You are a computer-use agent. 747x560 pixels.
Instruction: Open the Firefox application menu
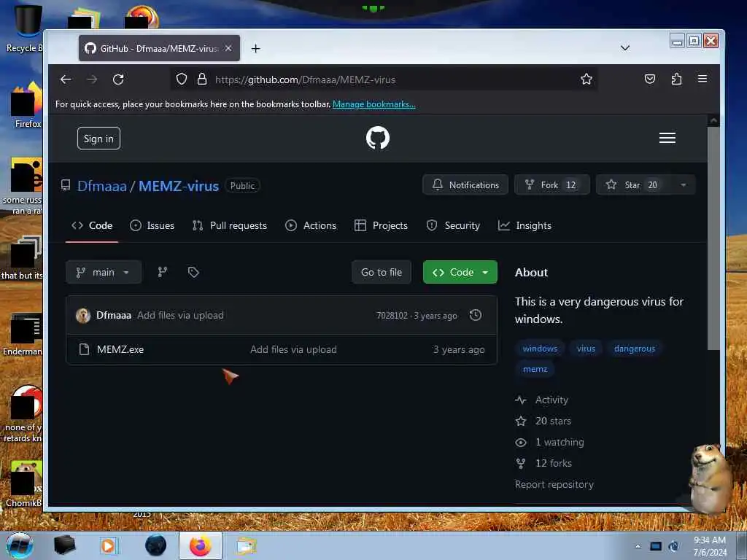click(703, 79)
